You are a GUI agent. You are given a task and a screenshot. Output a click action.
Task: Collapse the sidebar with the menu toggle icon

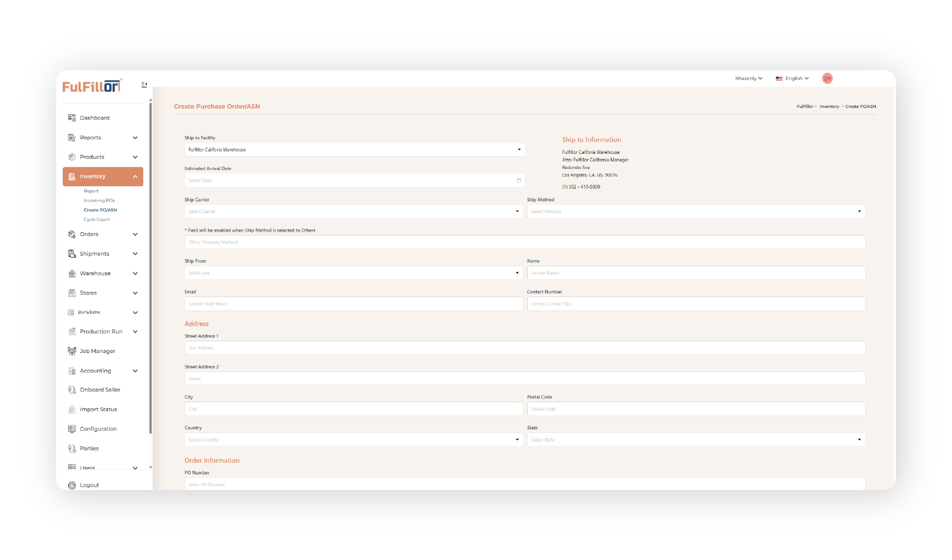click(144, 85)
